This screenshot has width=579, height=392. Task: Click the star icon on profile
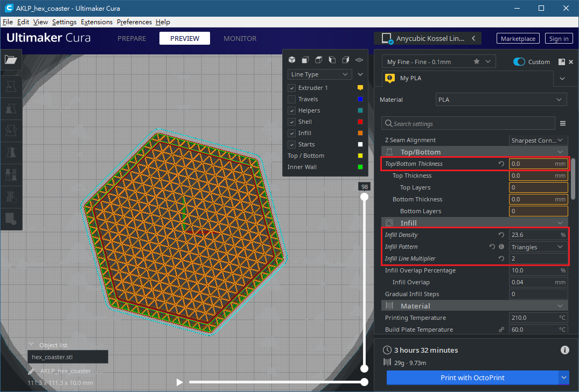click(x=477, y=61)
